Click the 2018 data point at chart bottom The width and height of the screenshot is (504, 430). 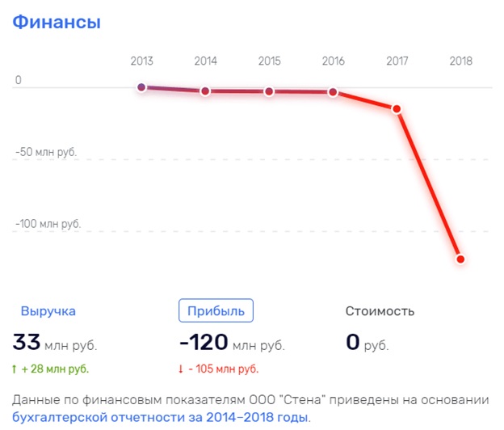coord(460,259)
